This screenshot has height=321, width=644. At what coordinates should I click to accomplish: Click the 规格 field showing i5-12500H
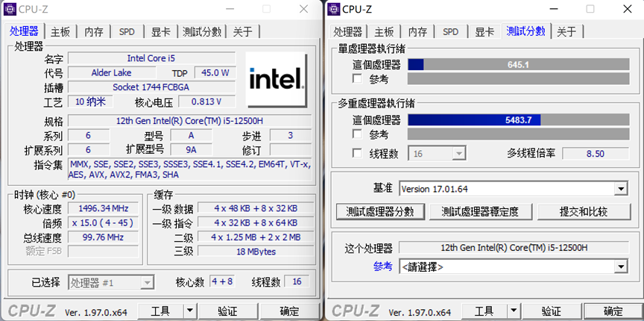click(190, 121)
